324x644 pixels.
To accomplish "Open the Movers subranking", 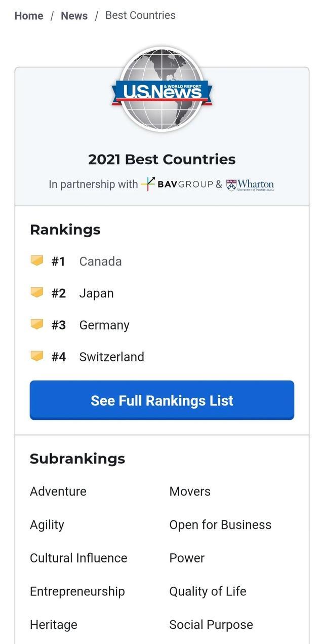I will 190,491.
